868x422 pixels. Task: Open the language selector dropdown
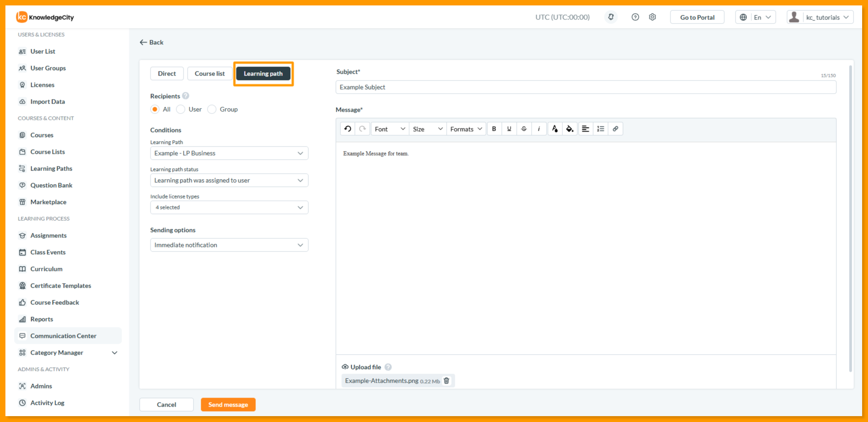755,17
